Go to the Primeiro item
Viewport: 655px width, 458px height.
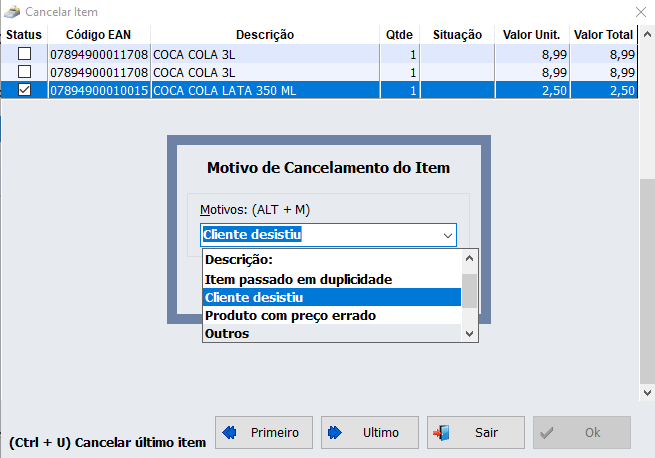[264, 433]
